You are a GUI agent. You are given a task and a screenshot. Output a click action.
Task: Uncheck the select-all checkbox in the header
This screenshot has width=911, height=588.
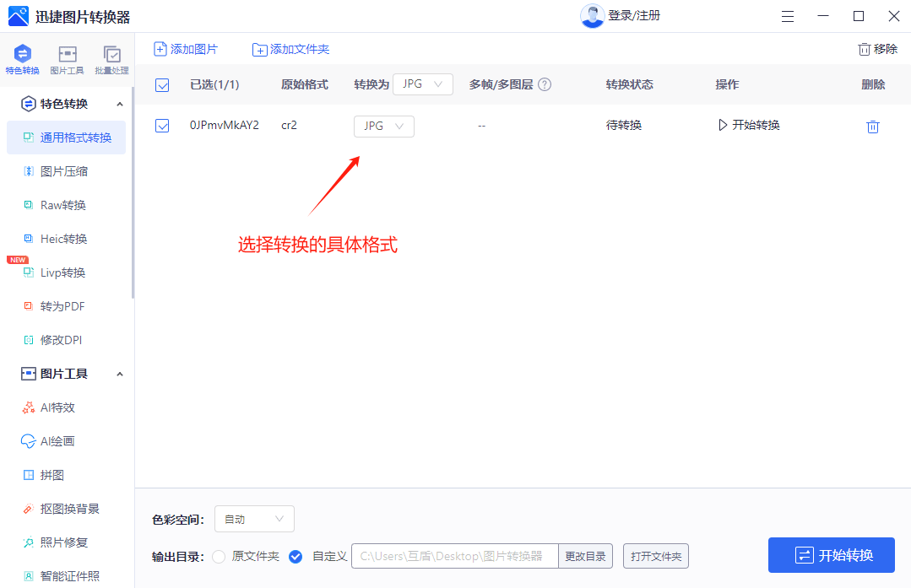[x=162, y=84]
